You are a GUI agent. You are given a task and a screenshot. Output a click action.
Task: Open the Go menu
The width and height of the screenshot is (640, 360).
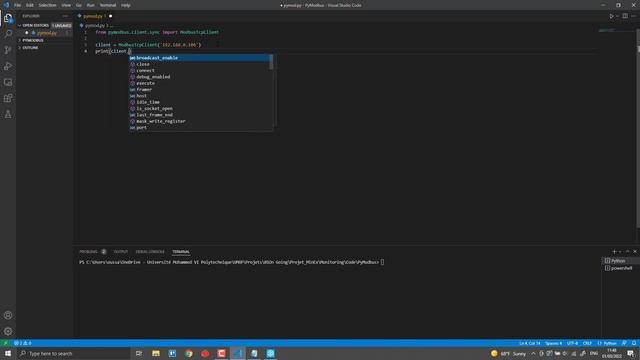click(x=79, y=5)
